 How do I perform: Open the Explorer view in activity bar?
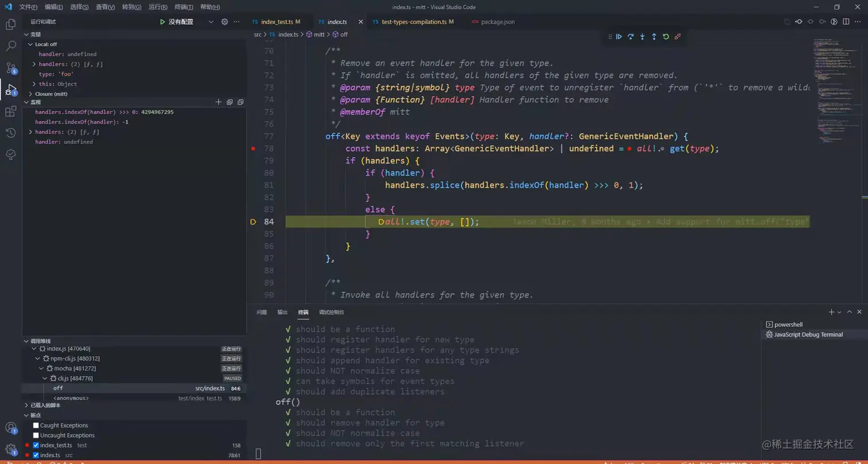pyautogui.click(x=11, y=24)
